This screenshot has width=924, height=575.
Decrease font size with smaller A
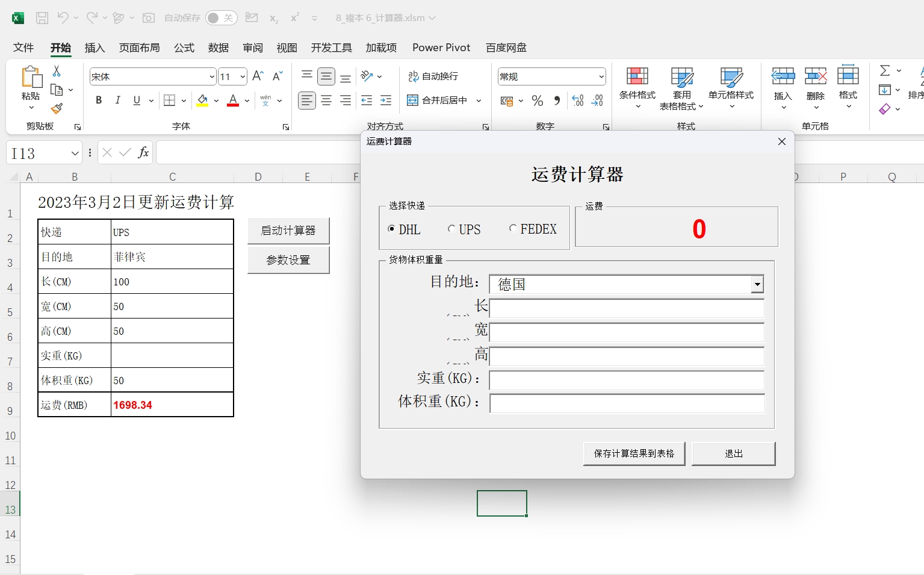278,76
